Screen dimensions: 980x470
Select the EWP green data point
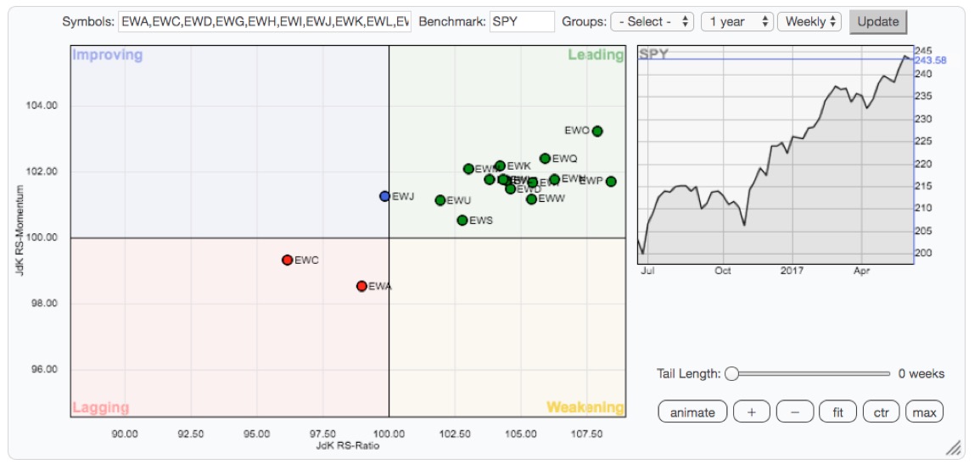[611, 182]
